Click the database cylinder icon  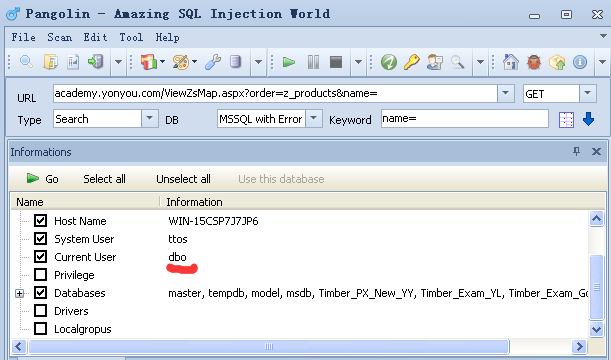[235, 62]
